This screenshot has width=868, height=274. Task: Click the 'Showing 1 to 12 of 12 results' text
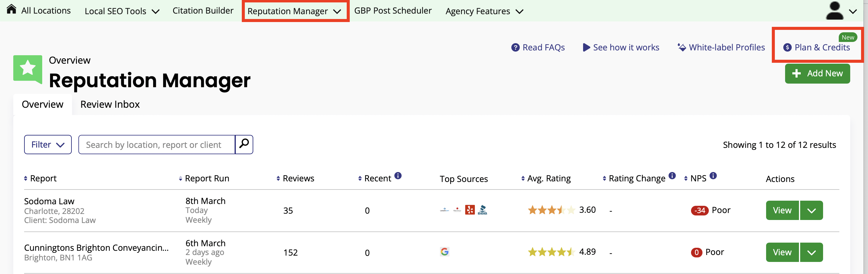point(779,145)
